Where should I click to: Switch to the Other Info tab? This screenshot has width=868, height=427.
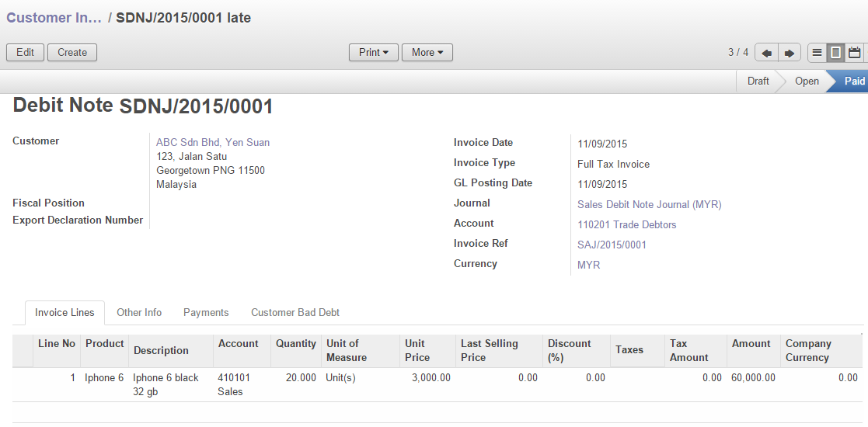(139, 313)
